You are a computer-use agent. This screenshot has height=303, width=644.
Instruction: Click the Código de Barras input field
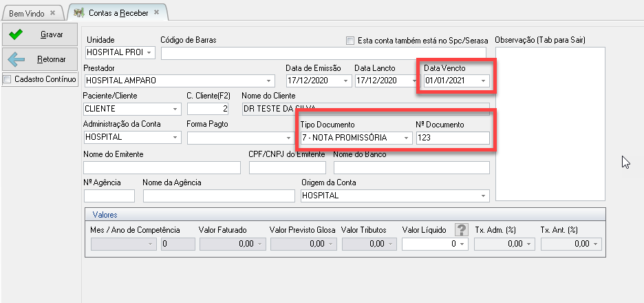[x=322, y=53]
